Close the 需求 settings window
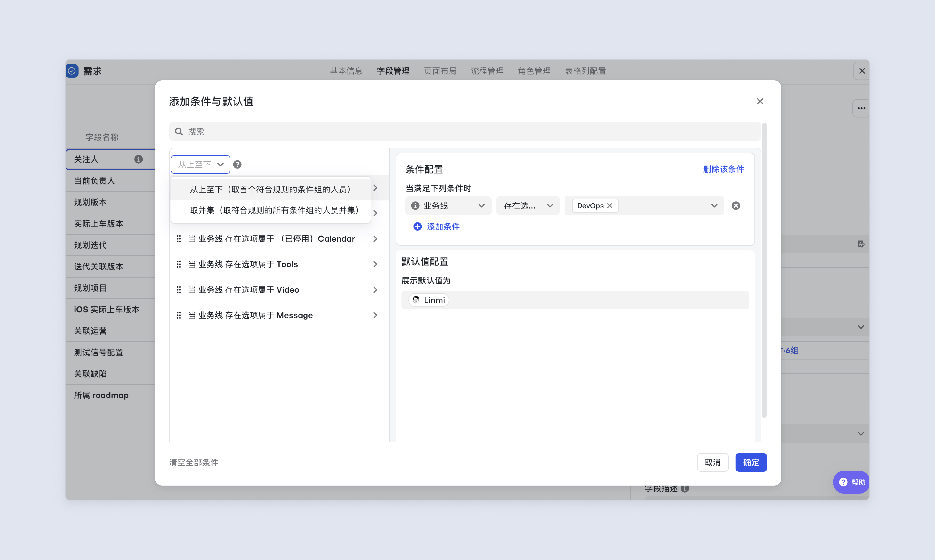This screenshot has width=935, height=560. (x=862, y=71)
